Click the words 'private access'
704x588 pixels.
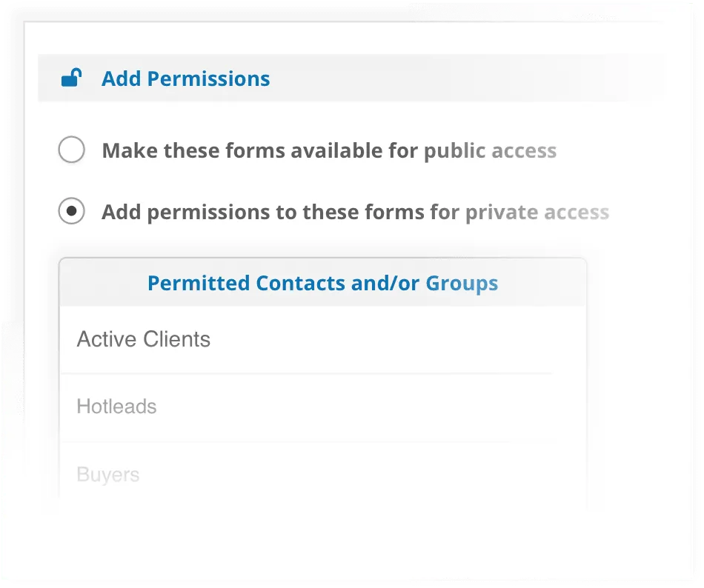coord(537,213)
